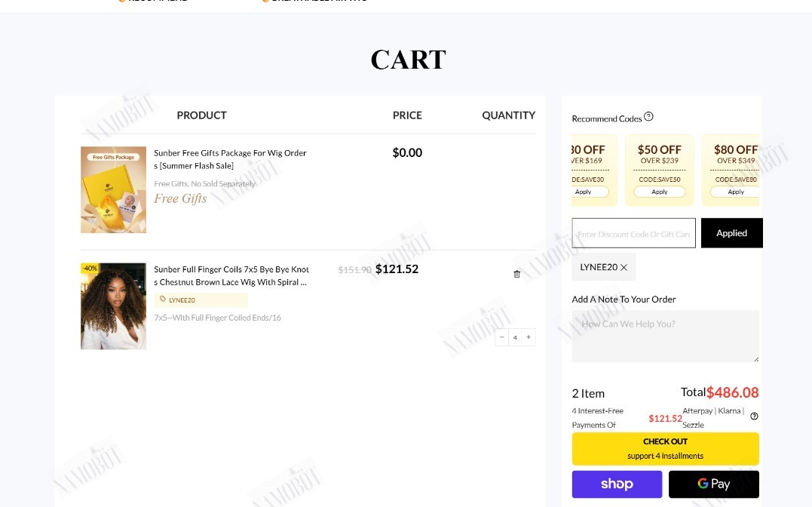The width and height of the screenshot is (812, 507).
Task: Decrease wig quantity with minus button
Action: (x=502, y=337)
